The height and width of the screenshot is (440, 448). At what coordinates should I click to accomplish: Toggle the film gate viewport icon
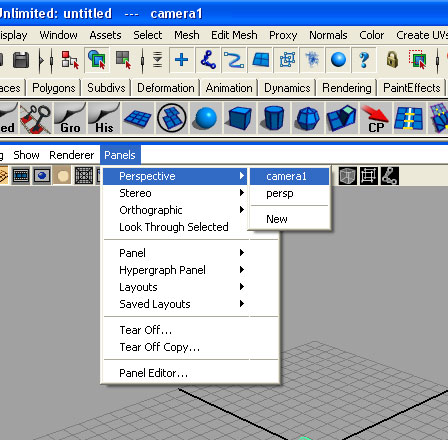tap(21, 176)
